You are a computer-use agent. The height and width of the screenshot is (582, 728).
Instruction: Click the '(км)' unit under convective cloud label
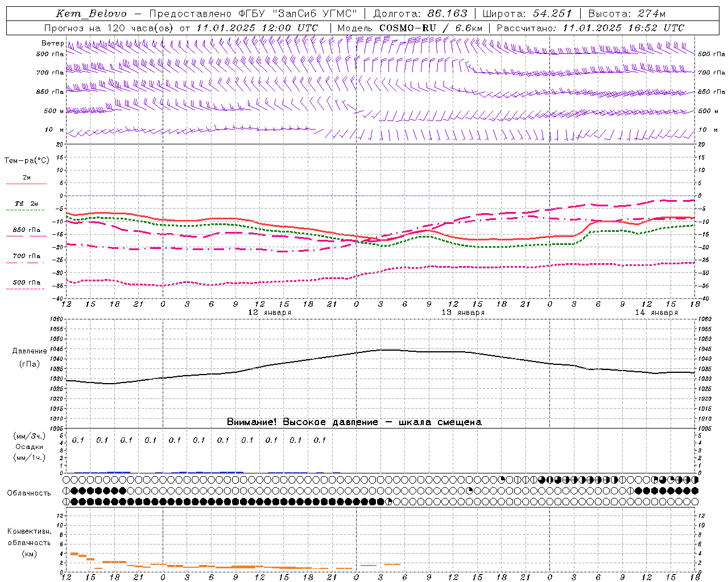29,554
